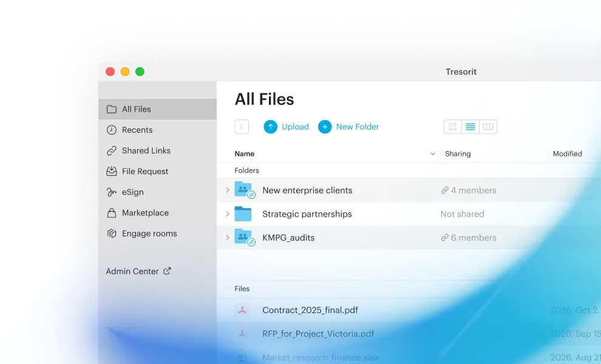Viewport: 601px width, 364px height.
Task: Open eSign in the sidebar
Action: tap(157, 192)
